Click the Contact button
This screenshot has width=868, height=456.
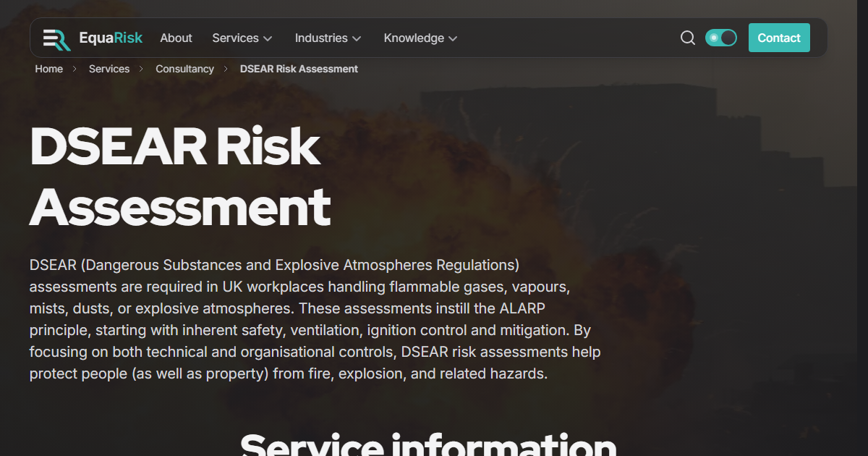click(779, 38)
